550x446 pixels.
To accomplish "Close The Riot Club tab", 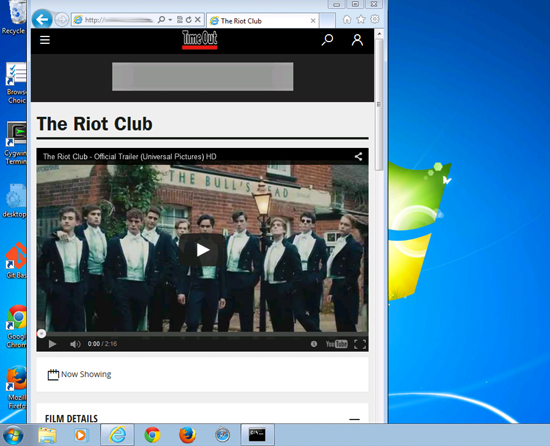I will click(313, 21).
